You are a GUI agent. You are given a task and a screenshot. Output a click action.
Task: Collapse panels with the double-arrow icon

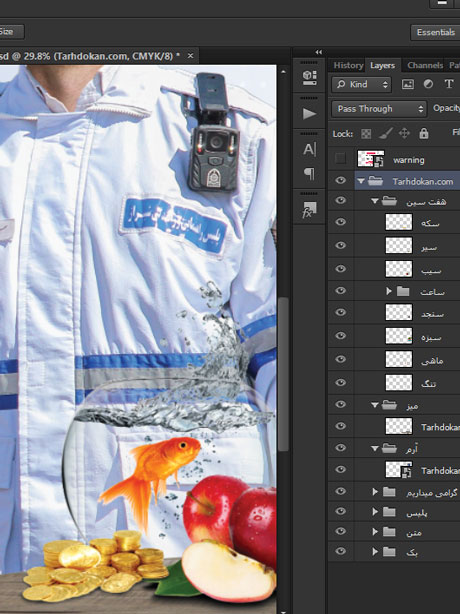319,52
